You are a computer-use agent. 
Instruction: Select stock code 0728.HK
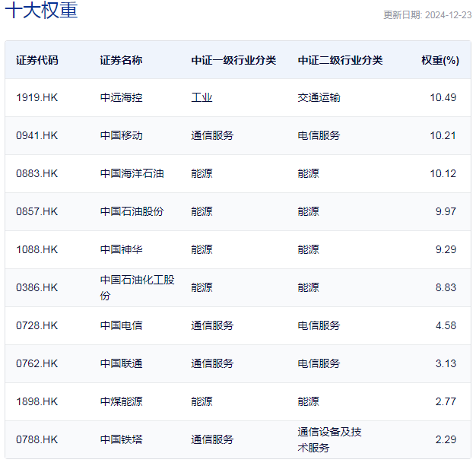(36, 325)
